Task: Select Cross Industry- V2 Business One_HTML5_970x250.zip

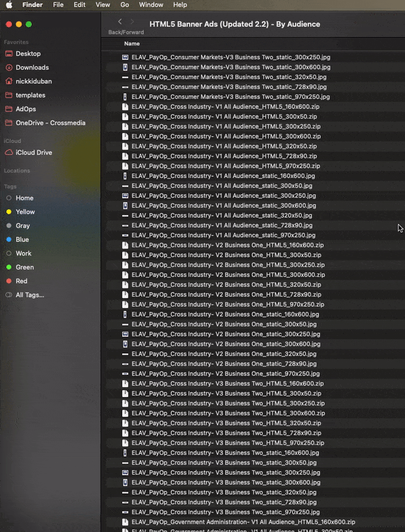Action: tap(227, 305)
